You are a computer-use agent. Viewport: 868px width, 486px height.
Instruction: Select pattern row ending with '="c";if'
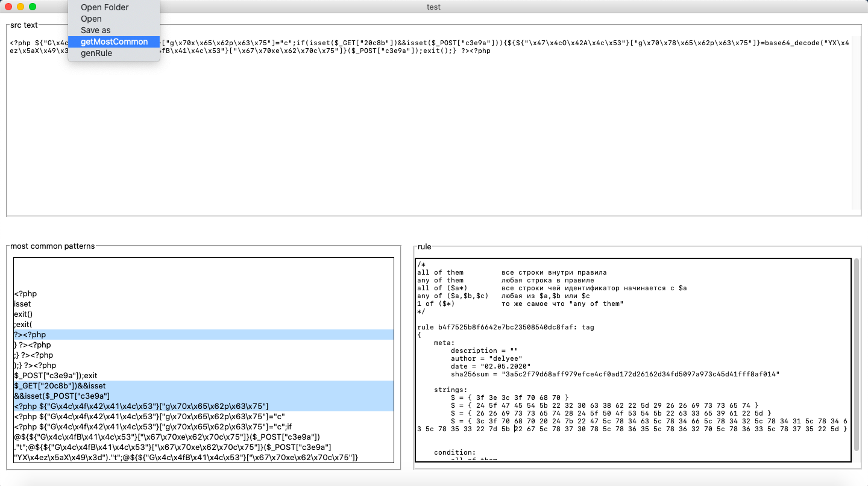click(x=204, y=427)
